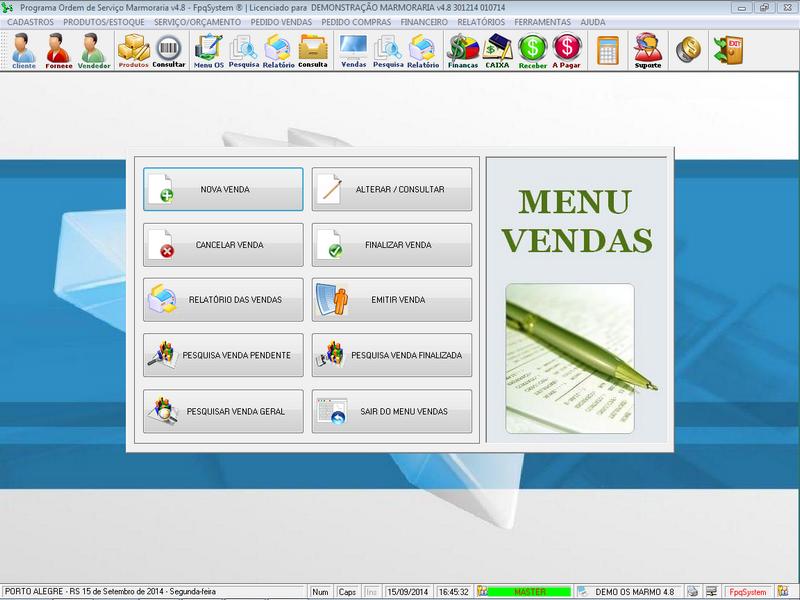Open the Cliente toolbar icon

(23, 51)
